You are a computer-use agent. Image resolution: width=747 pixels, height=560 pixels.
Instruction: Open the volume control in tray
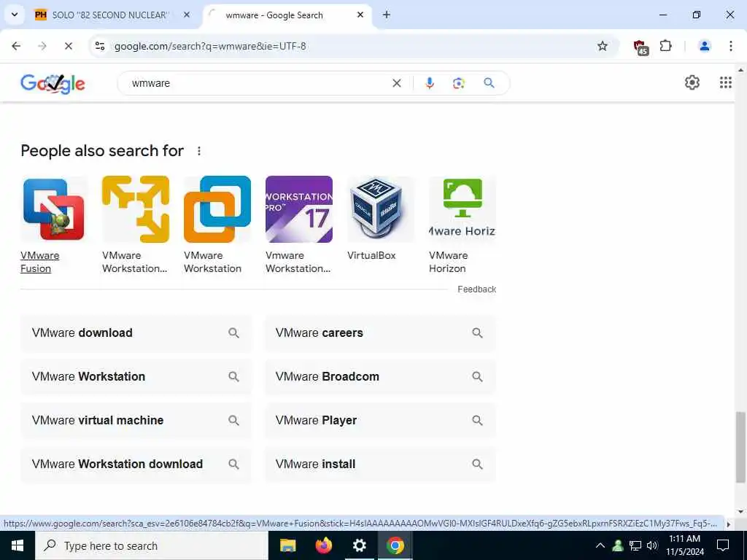[x=653, y=545]
